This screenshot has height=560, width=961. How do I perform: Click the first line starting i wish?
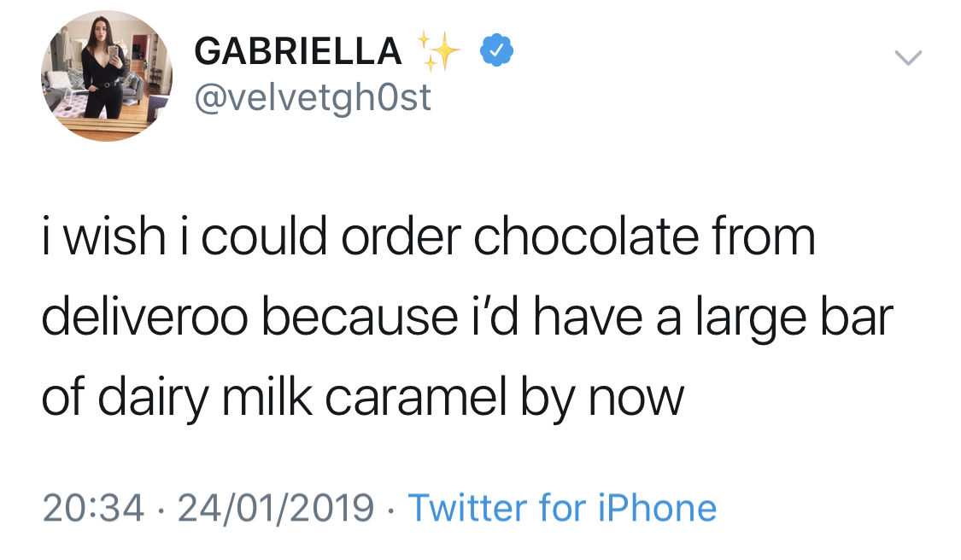pos(429,236)
